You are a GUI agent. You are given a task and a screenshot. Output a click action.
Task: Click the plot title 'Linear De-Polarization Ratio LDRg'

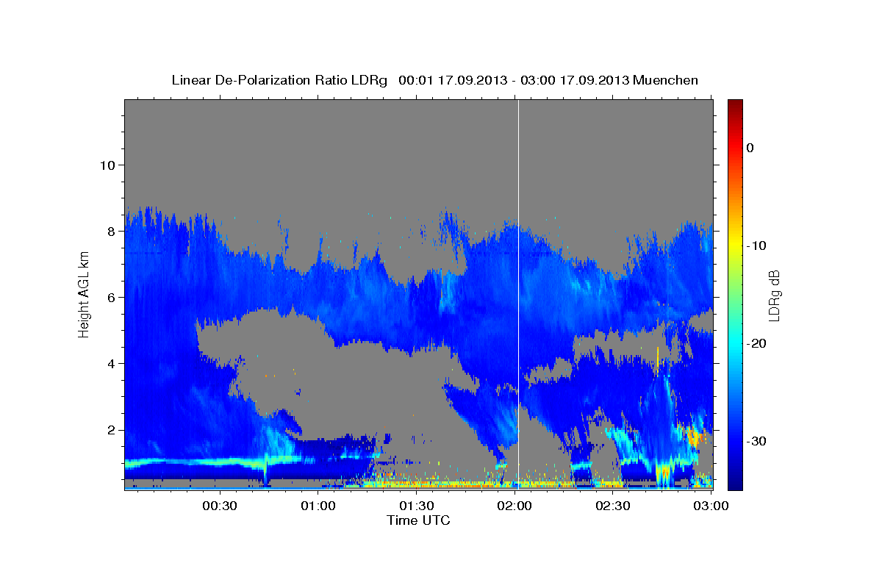[279, 80]
